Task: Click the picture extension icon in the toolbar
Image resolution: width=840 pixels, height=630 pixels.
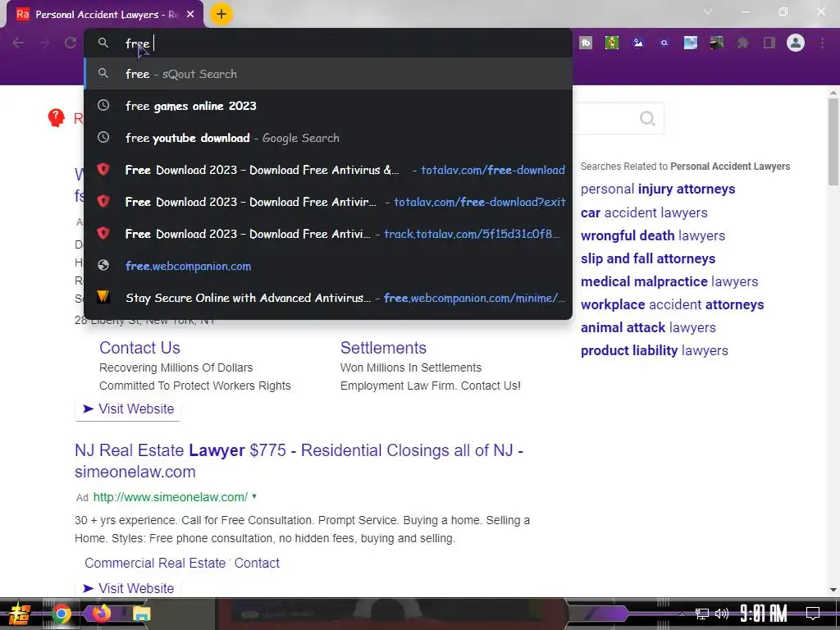Action: 638,43
